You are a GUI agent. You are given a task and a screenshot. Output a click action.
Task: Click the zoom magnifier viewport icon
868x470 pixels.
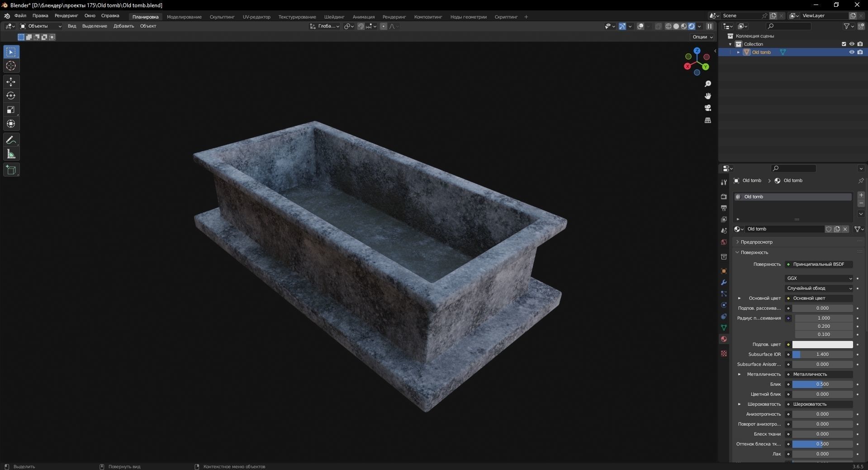pos(708,84)
